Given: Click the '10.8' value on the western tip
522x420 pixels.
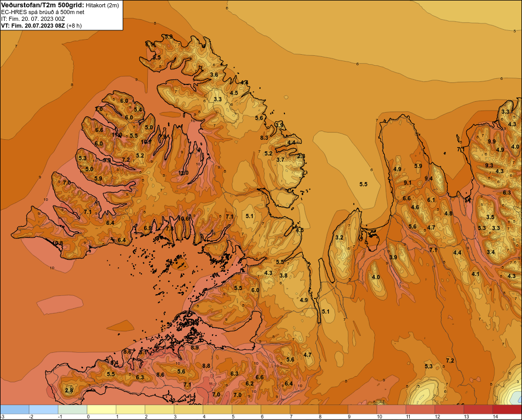Looking at the screenshot, I should click(x=57, y=243).
